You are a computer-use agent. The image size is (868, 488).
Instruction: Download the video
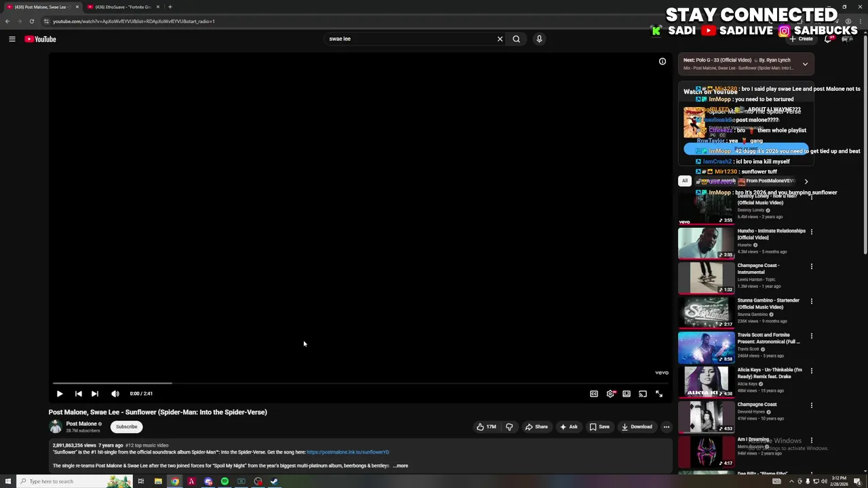pos(637,427)
